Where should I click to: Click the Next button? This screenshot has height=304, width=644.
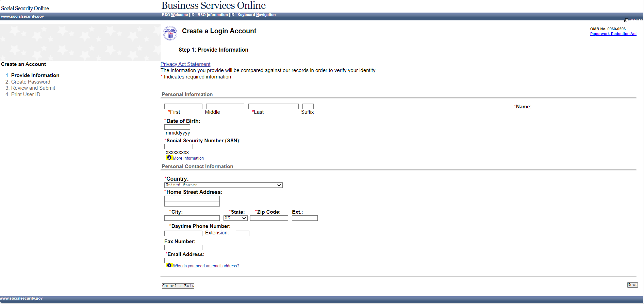632,285
